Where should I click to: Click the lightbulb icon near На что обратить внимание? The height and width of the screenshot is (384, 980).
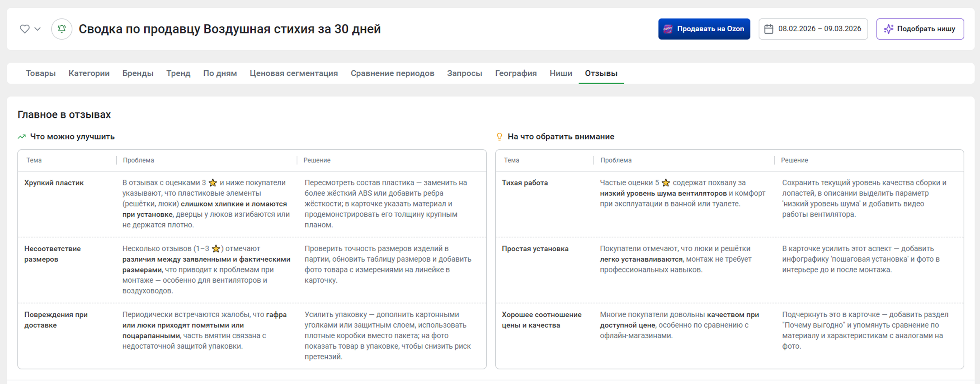tap(499, 137)
